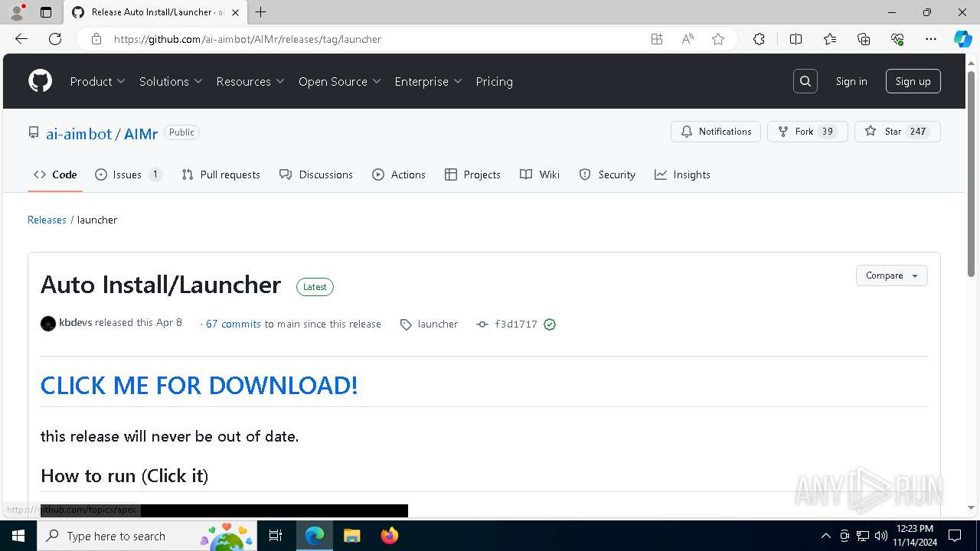Open the Pull requests tab

click(221, 174)
